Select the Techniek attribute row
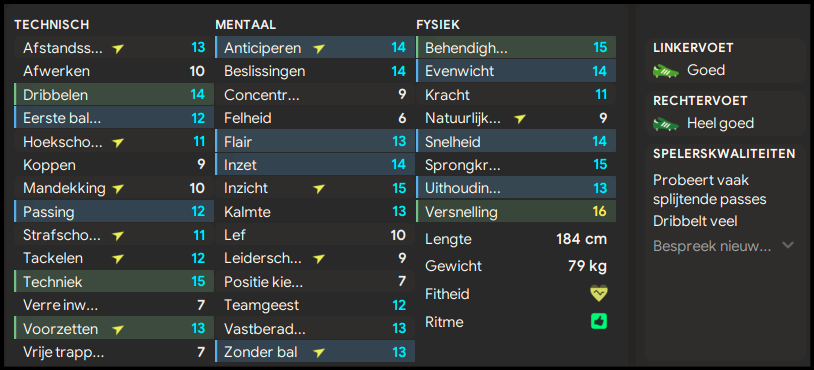 click(114, 282)
